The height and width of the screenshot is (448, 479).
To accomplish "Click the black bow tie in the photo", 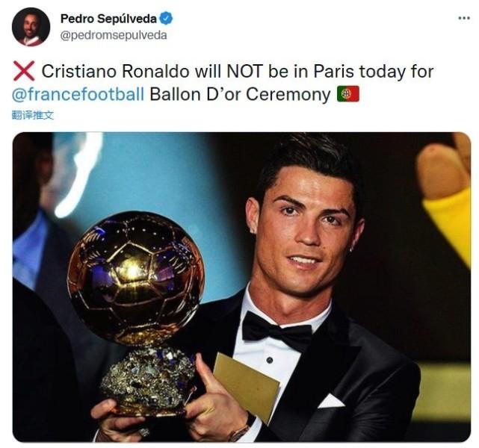I will point(276,331).
